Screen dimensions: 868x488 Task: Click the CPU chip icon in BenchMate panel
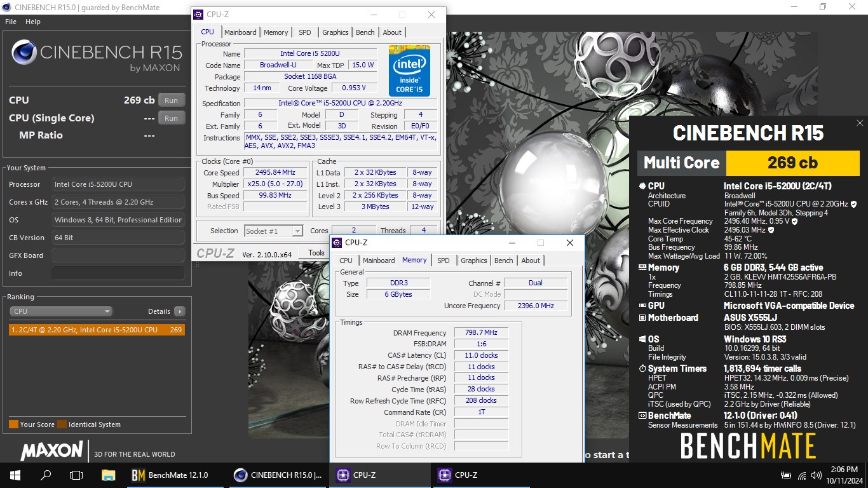tap(642, 186)
